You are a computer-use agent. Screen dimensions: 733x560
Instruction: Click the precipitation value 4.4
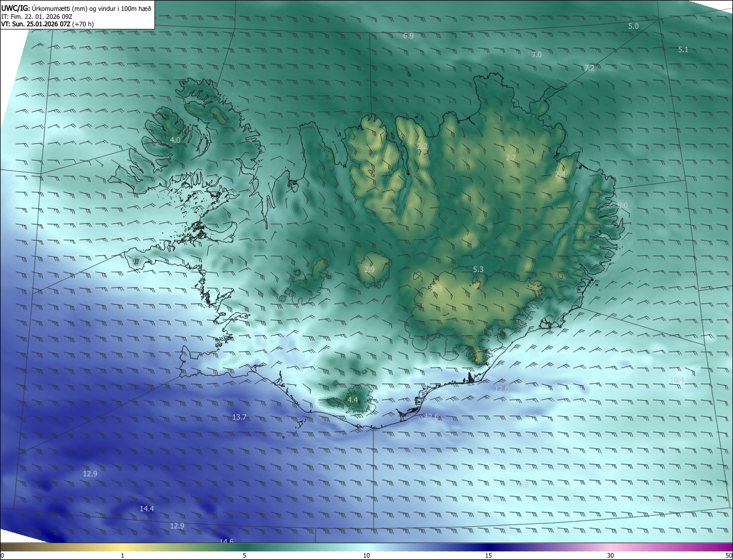point(352,400)
